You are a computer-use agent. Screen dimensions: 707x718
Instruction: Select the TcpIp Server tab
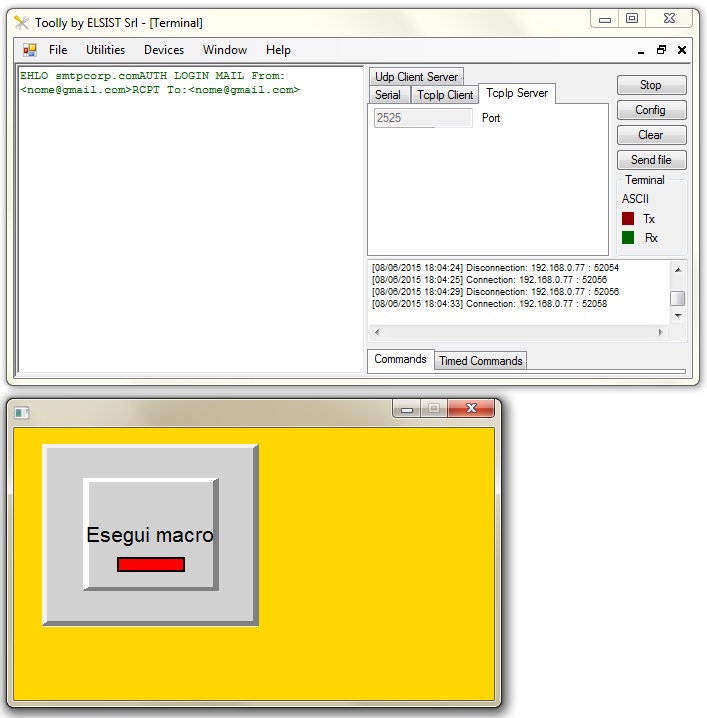(517, 93)
